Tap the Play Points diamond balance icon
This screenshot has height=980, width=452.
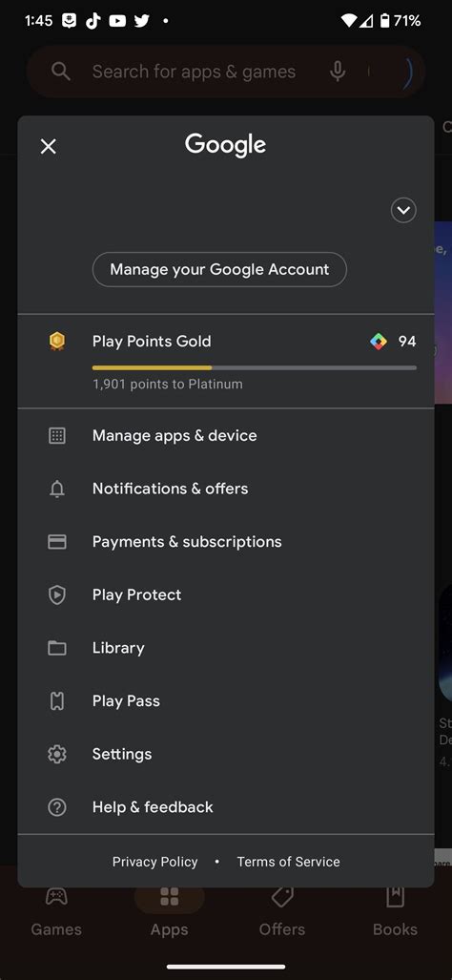click(x=379, y=342)
